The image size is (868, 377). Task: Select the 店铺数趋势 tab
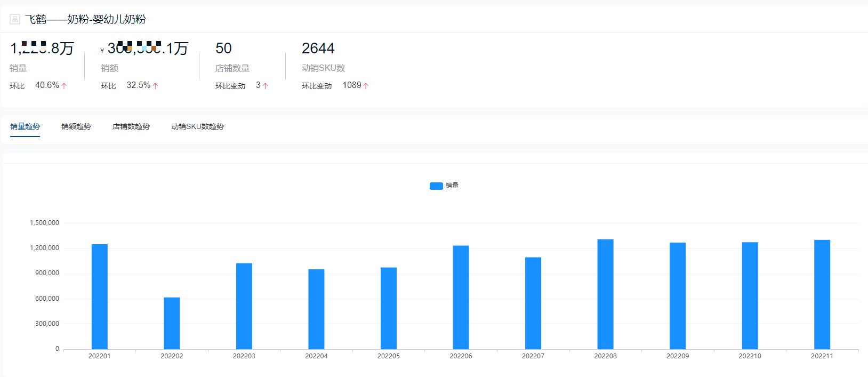pos(131,126)
